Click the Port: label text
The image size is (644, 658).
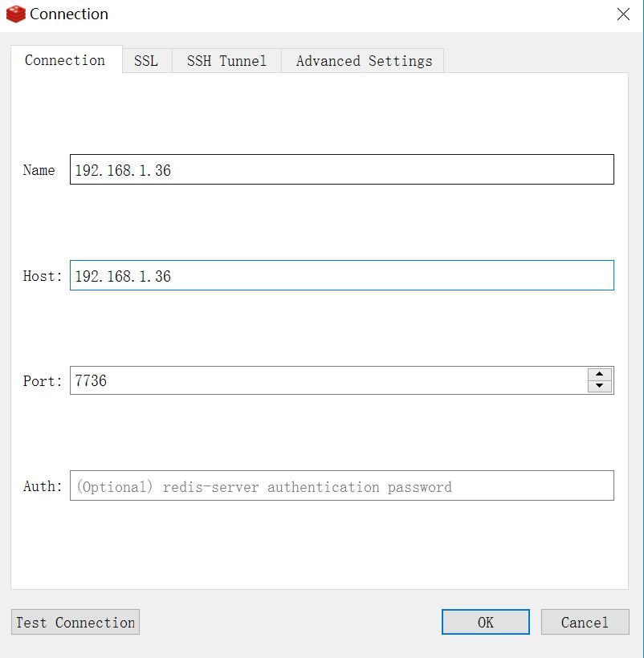click(x=42, y=381)
